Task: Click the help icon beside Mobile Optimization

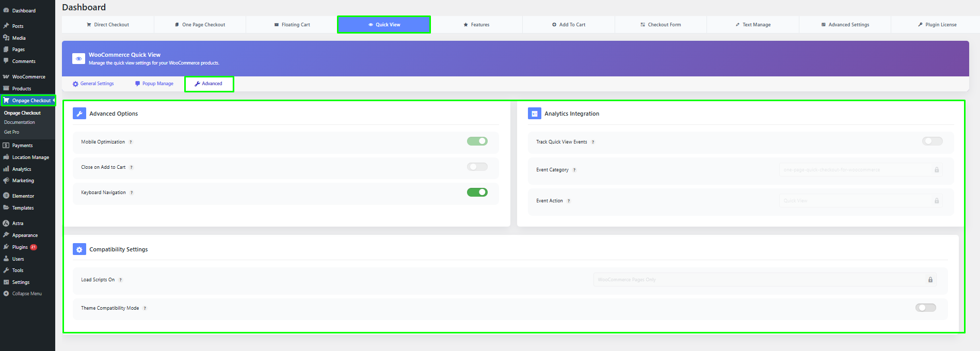Action: point(131,142)
